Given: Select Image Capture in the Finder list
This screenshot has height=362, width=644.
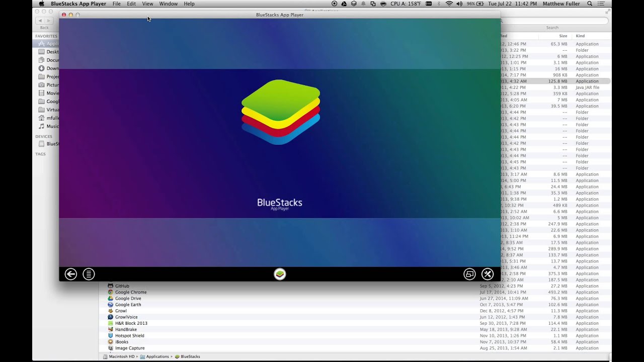Looking at the screenshot, I should click(x=130, y=348).
